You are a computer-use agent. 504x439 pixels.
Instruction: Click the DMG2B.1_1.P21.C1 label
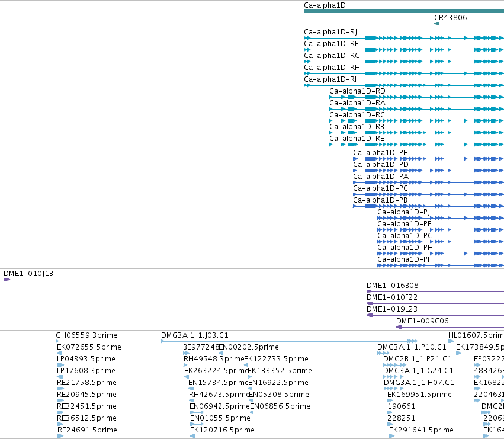coord(417,359)
